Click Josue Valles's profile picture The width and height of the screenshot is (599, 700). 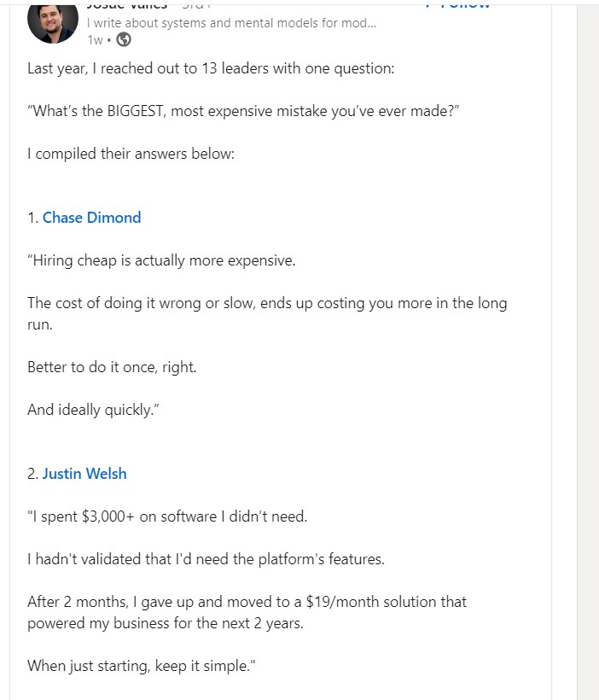click(52, 21)
